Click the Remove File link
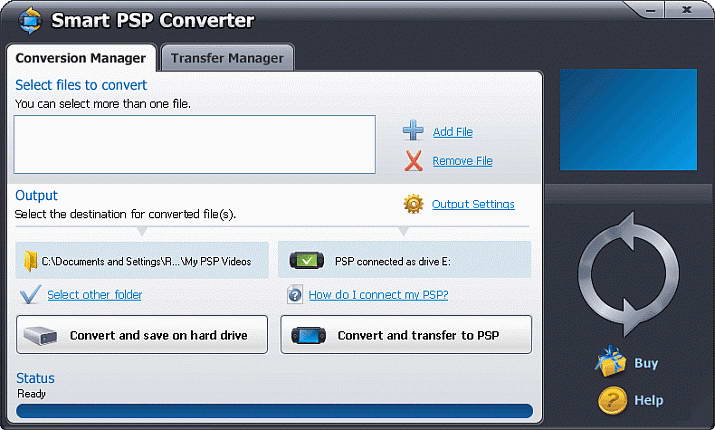The height and width of the screenshot is (430, 715). click(x=462, y=161)
